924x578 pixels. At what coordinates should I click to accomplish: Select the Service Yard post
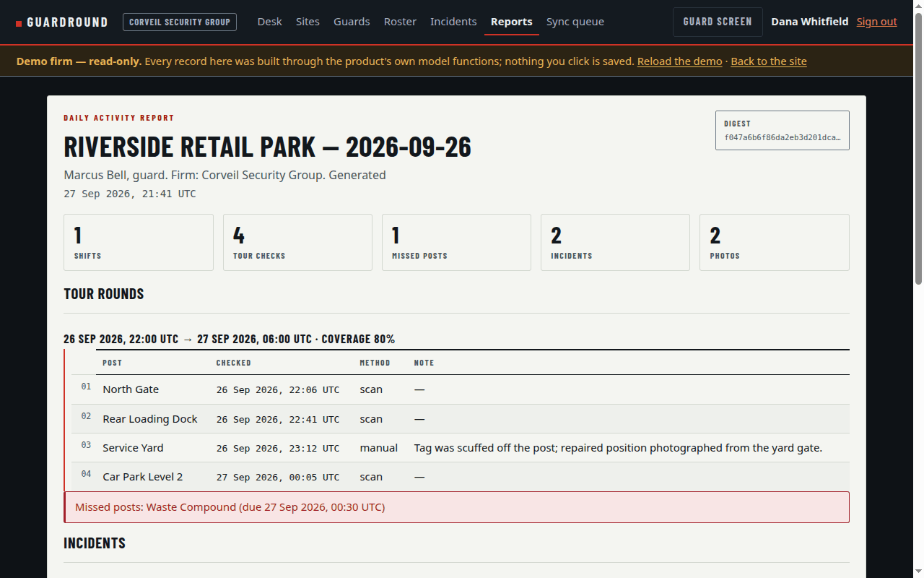pyautogui.click(x=133, y=448)
